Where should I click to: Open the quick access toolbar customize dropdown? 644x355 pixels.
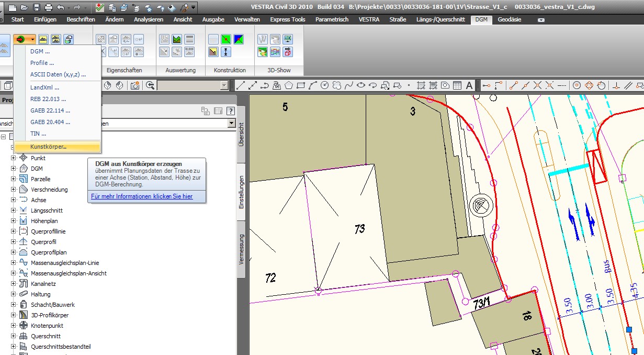(x=194, y=7)
